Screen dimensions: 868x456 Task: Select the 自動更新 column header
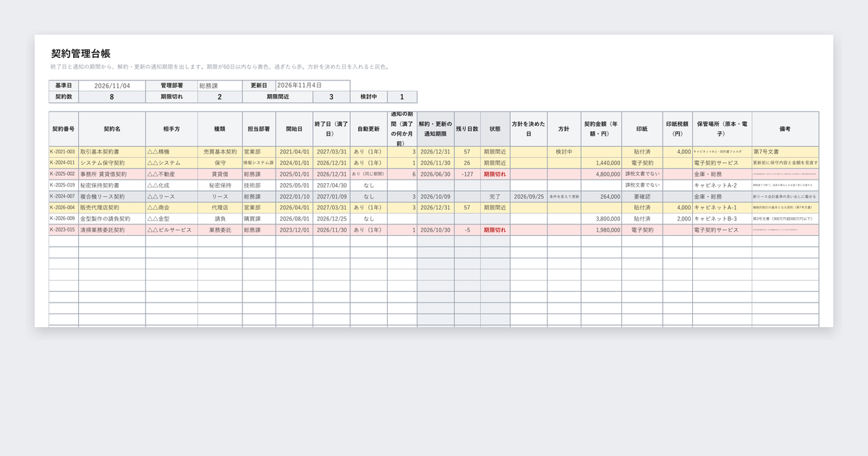pos(368,129)
